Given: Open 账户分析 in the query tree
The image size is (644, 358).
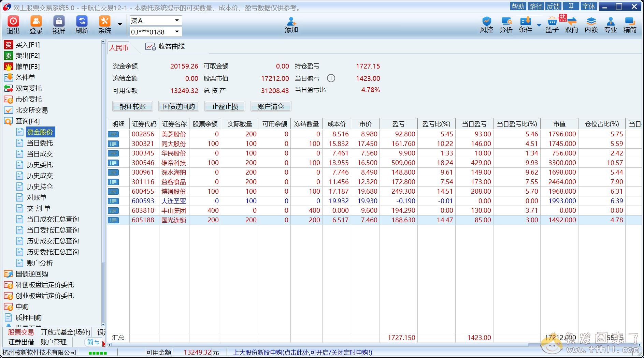Looking at the screenshot, I should click(x=35, y=263).
